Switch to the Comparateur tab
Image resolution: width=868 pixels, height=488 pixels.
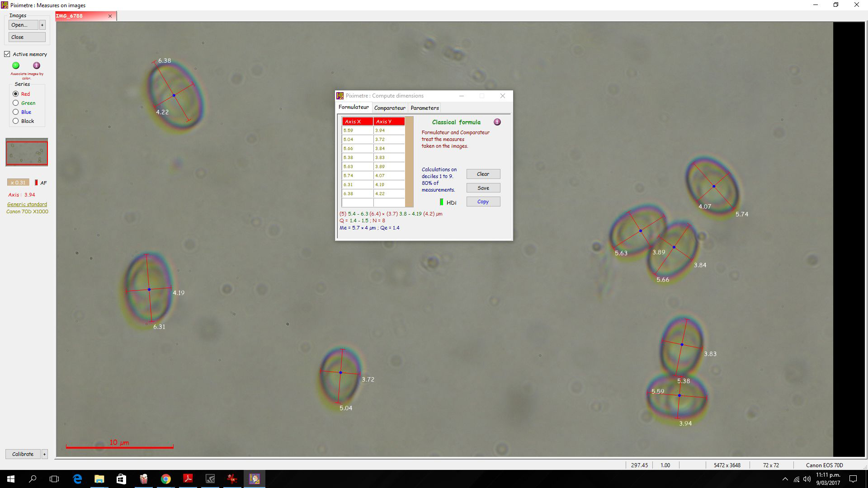[390, 108]
